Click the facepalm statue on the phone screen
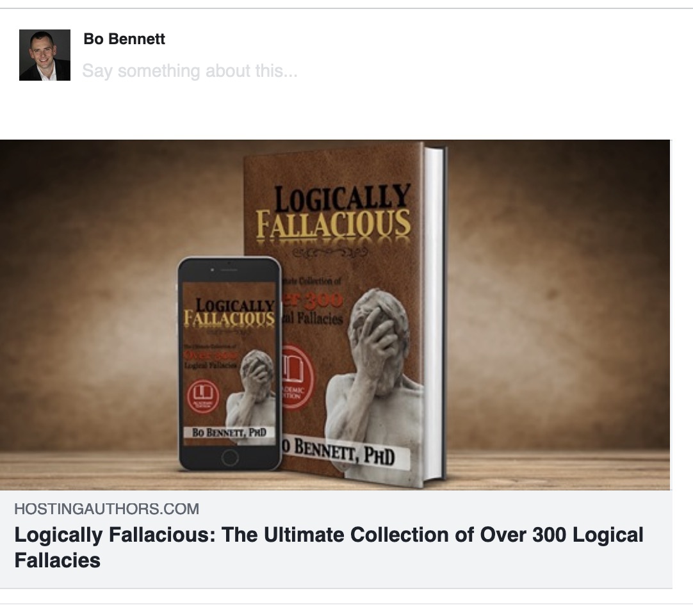693x616 pixels. 253,388
